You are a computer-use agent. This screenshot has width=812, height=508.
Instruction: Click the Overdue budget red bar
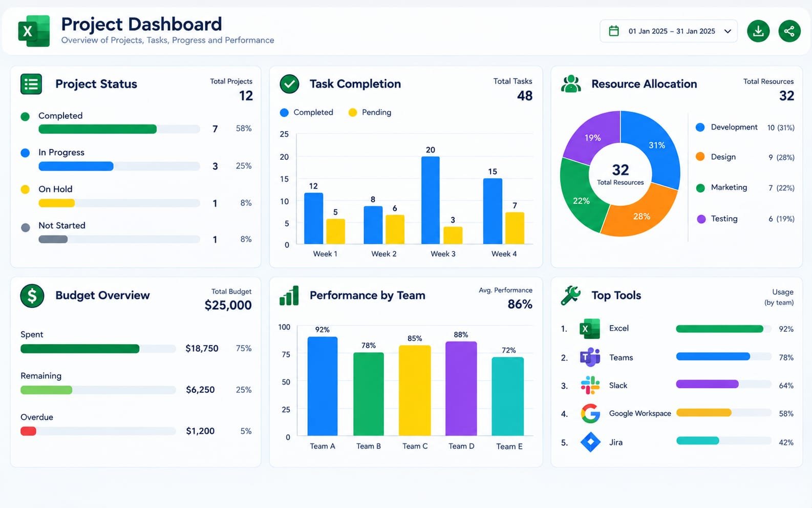[28, 431]
